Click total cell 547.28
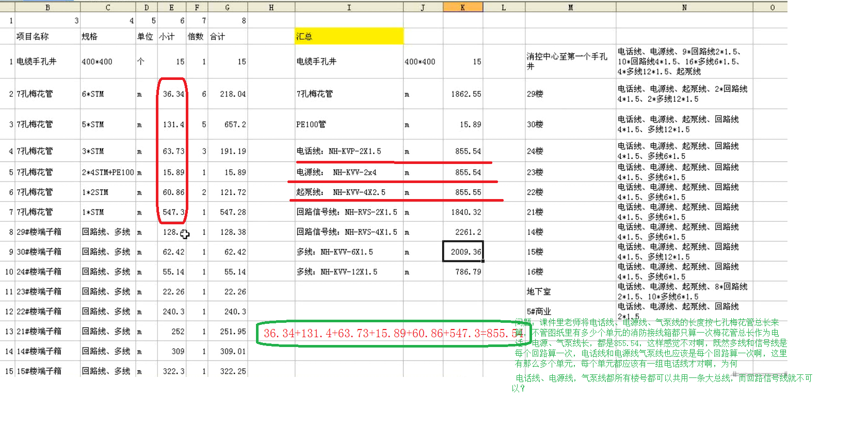The image size is (868, 445). (x=228, y=212)
